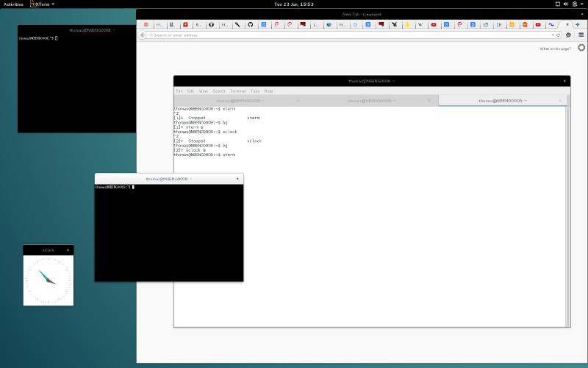Open the XTerm application menu in top bar
Image resolution: width=588 pixels, height=368 pixels.
[43, 4]
